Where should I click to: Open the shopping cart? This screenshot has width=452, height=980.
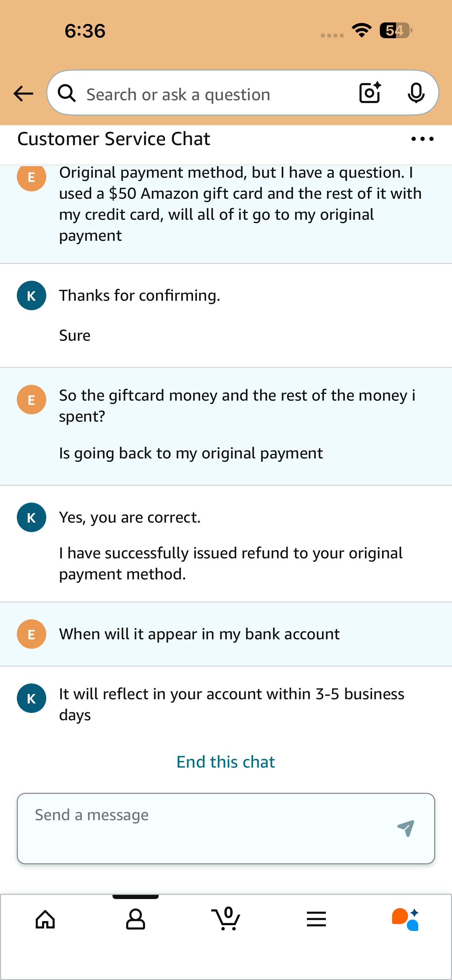(x=226, y=919)
